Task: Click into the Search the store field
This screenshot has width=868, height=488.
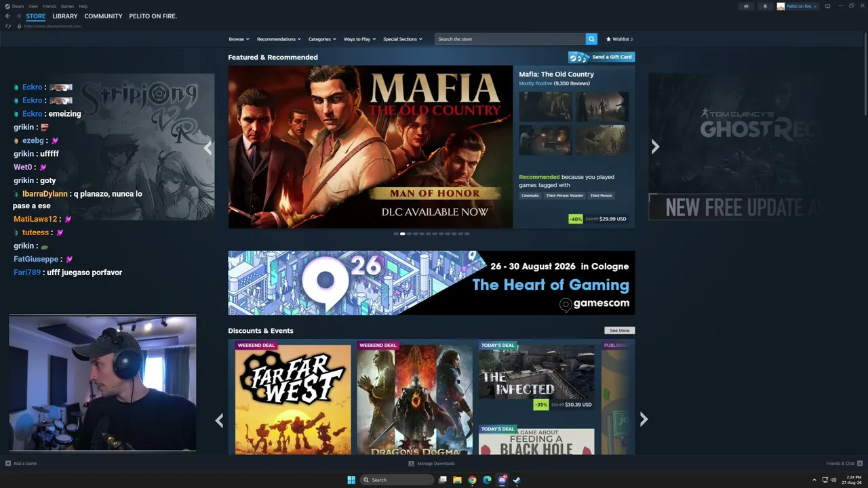Action: pos(510,39)
